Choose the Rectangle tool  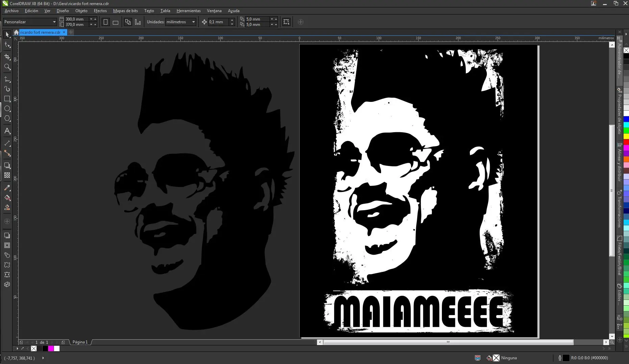click(x=7, y=99)
